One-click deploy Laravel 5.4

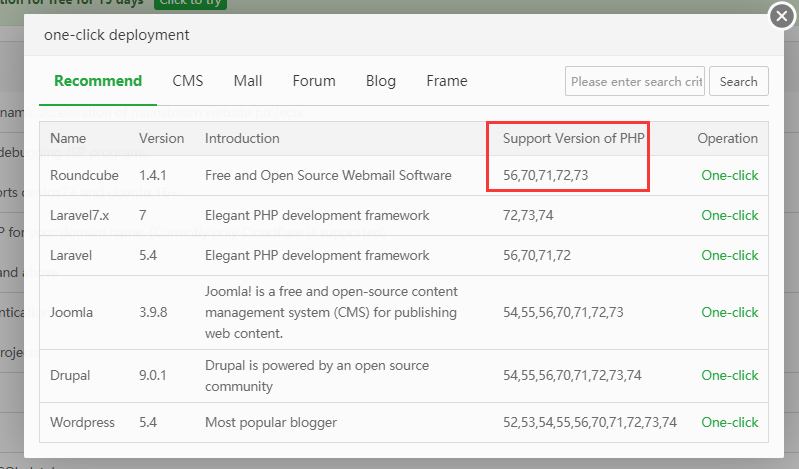click(730, 255)
